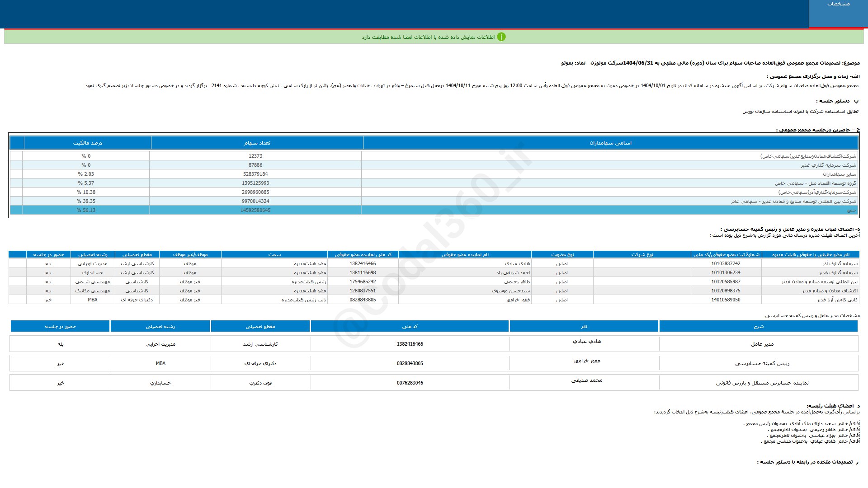Click the مدیر عامل row label
This screenshot has height=488, width=868.
[762, 344]
